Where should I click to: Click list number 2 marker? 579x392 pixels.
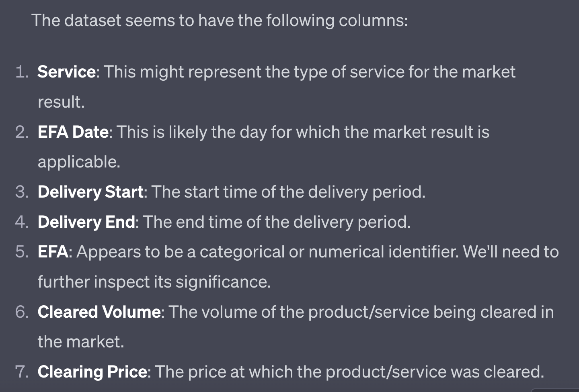coord(22,132)
